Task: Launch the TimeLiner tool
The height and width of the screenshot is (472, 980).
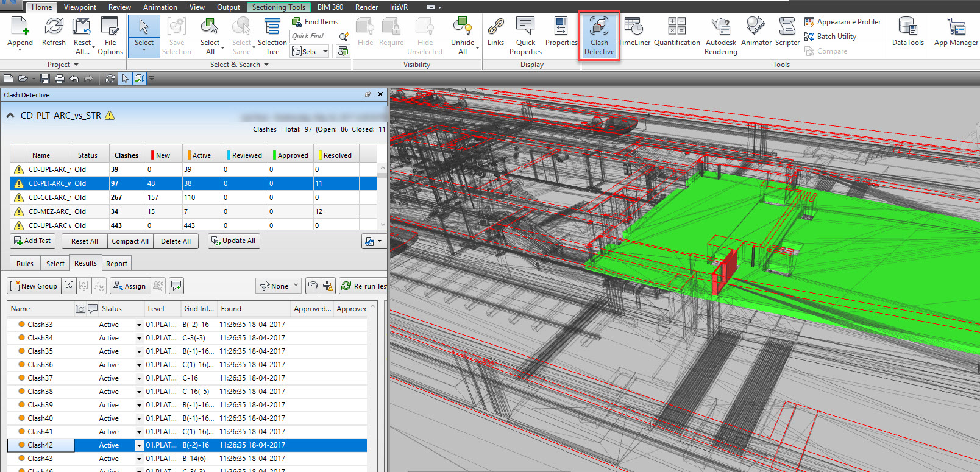Action: pos(634,32)
